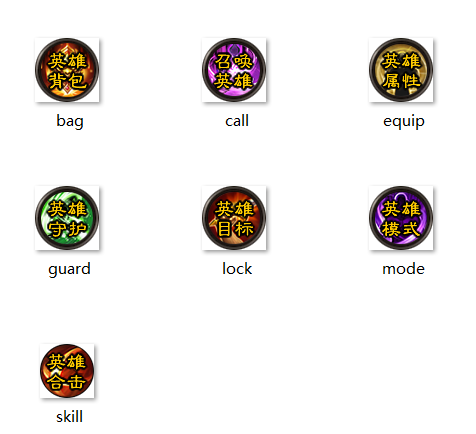Click the 'skill' file name label
476x434 pixels.
(69, 417)
